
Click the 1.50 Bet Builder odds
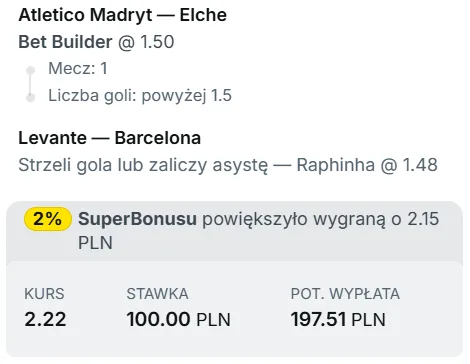click(157, 42)
